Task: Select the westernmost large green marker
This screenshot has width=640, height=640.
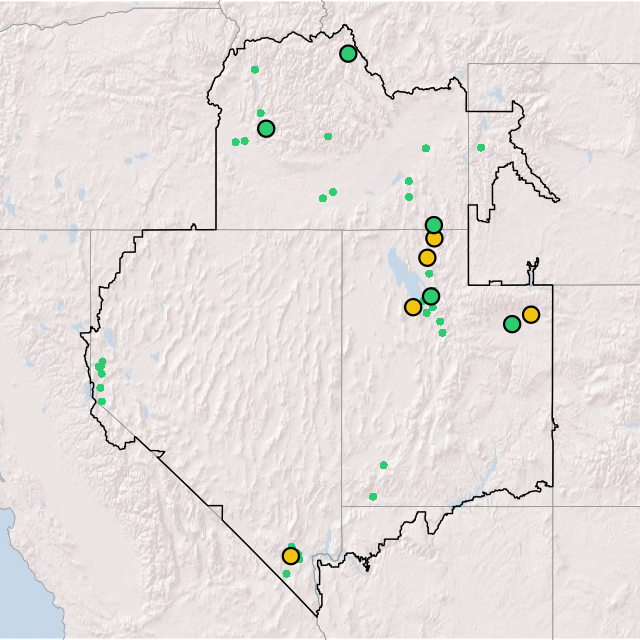Action: [266, 128]
